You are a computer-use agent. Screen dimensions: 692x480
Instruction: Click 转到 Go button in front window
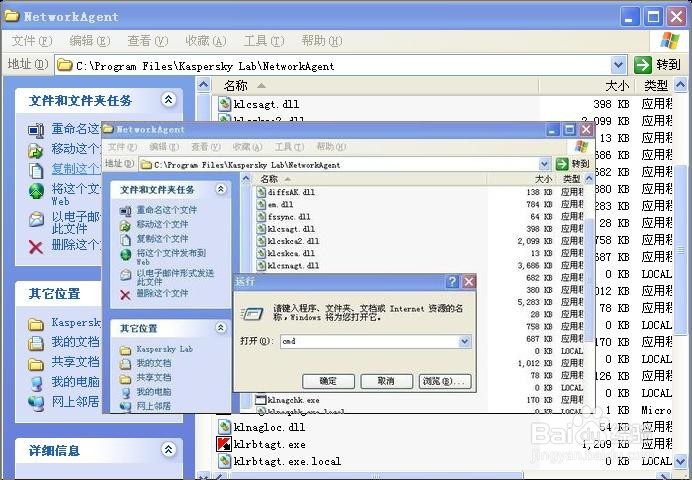click(573, 164)
